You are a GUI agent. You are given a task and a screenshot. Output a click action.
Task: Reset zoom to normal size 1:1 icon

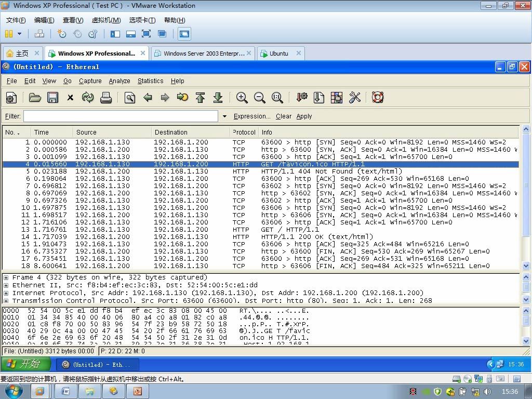click(277, 98)
